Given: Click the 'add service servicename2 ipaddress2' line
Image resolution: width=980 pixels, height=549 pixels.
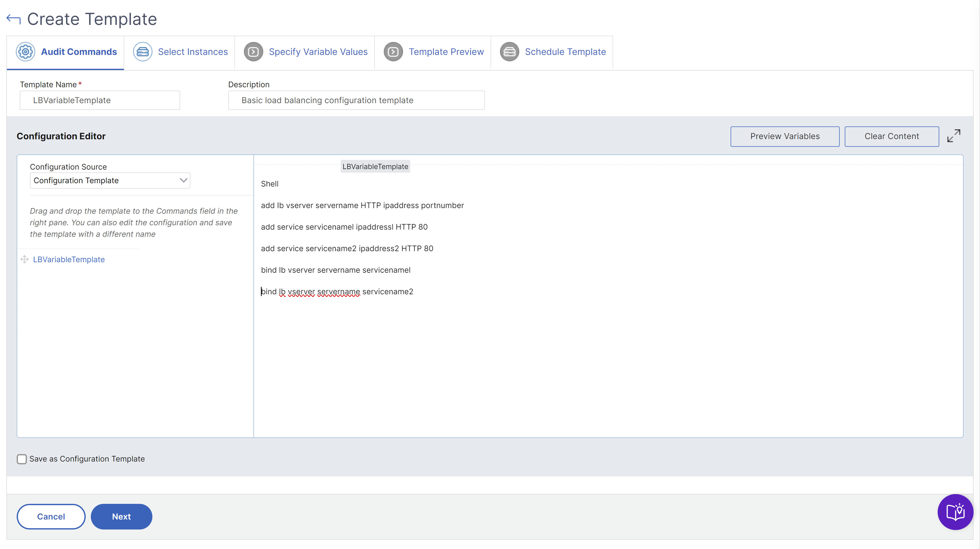Looking at the screenshot, I should (x=347, y=248).
